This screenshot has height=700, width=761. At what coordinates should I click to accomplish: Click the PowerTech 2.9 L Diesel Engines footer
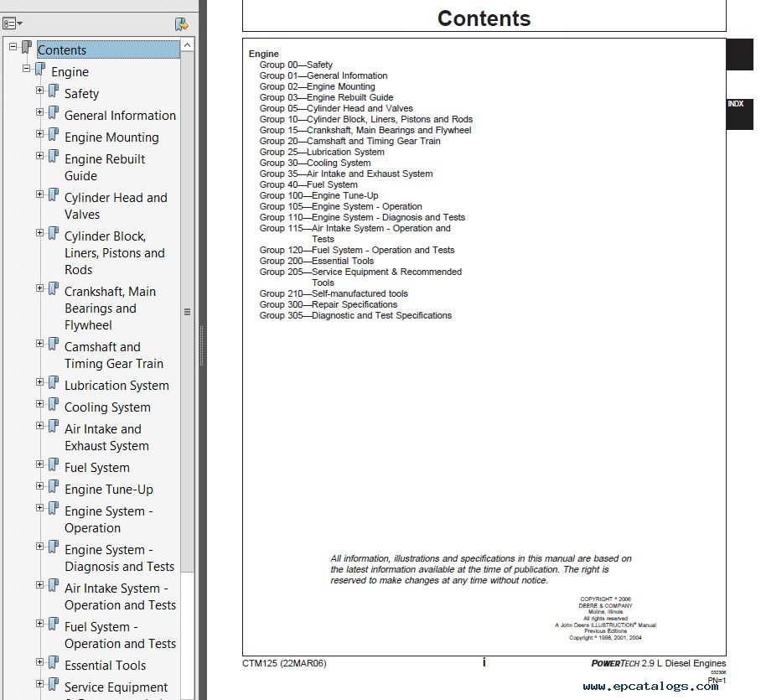tap(659, 663)
